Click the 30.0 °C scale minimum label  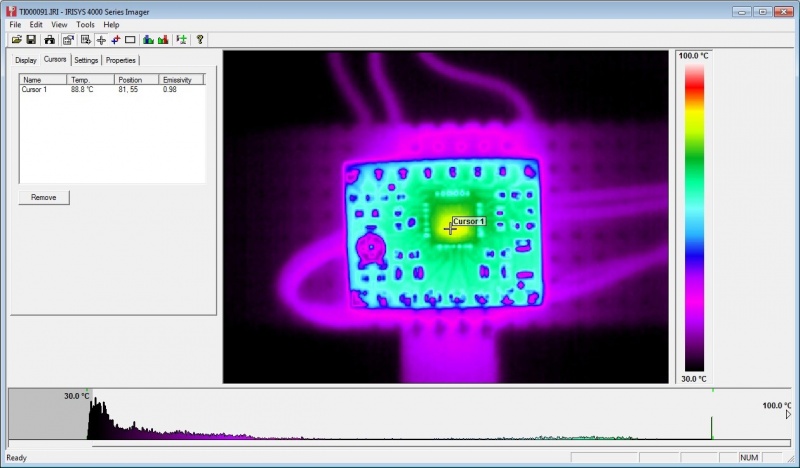pyautogui.click(x=694, y=379)
